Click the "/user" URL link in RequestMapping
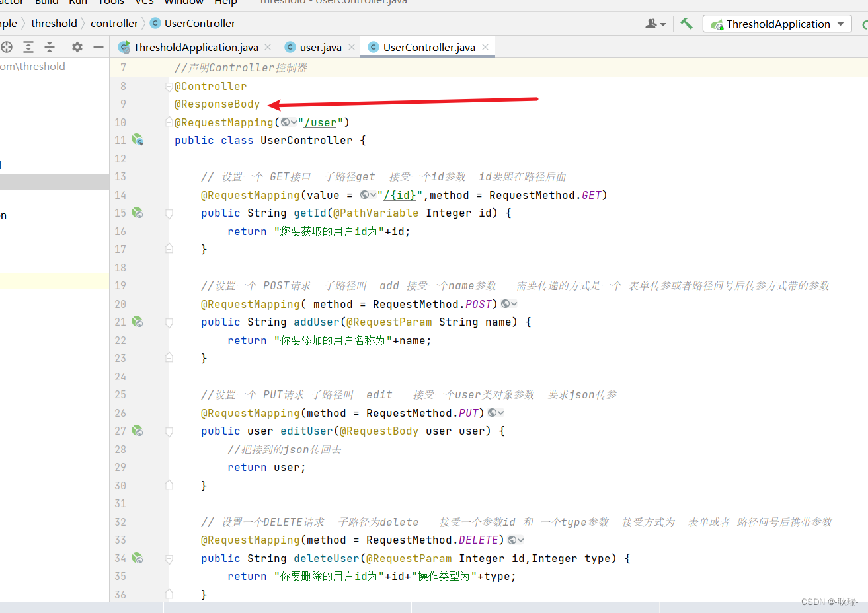This screenshot has height=613, width=868. 321,122
